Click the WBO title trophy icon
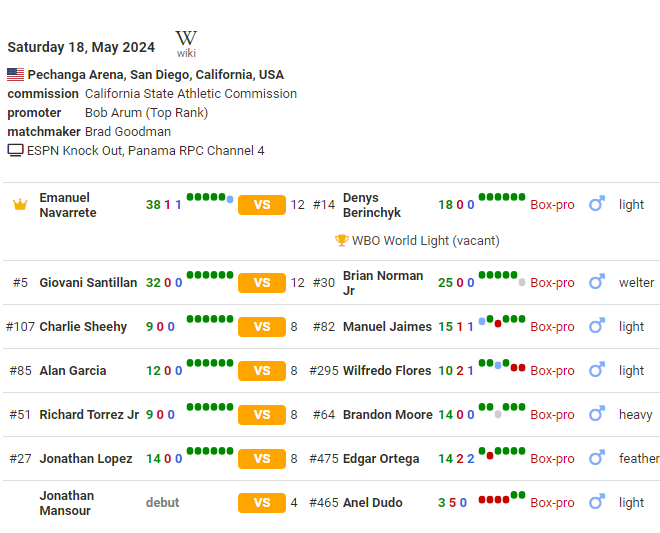 342,241
